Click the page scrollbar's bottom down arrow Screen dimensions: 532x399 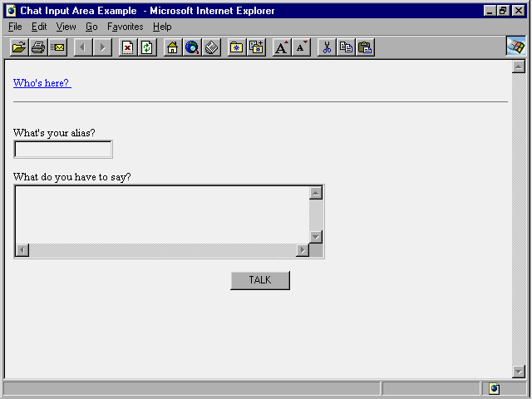pyautogui.click(x=519, y=372)
